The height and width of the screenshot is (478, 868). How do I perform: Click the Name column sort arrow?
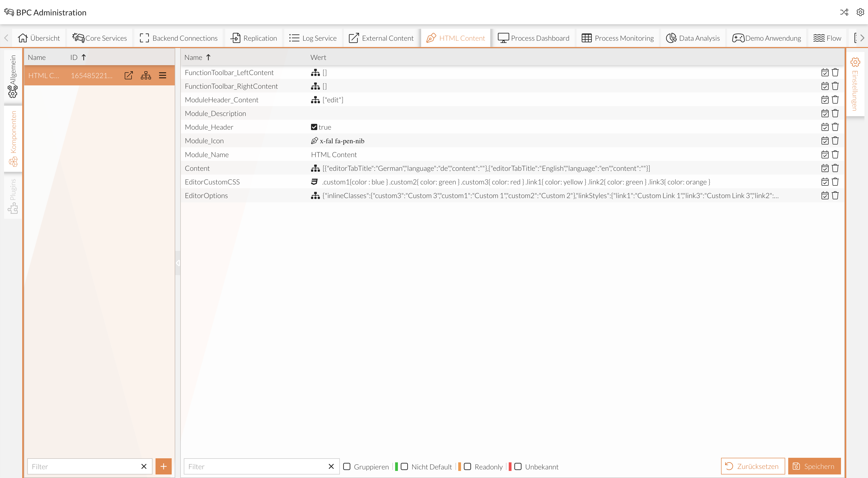[208, 57]
